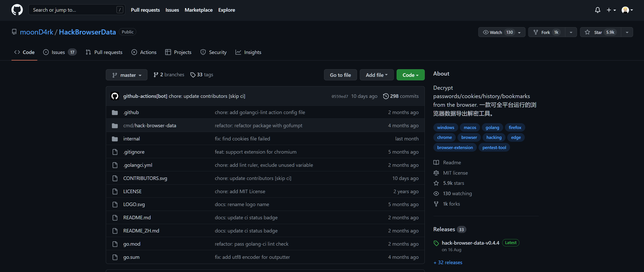
Task: Open the github-actions[bot] avatar
Action: coord(115,96)
